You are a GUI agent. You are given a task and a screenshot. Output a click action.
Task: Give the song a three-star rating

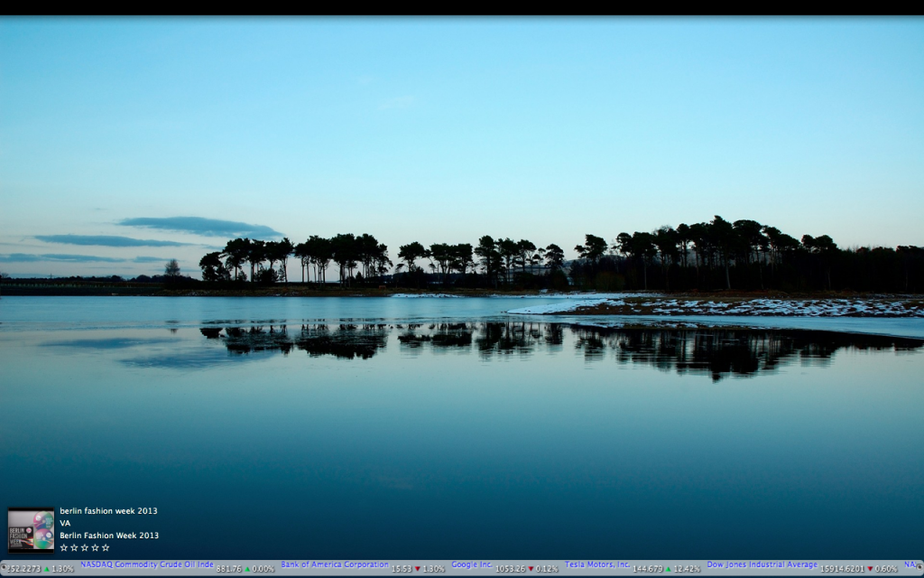85,547
